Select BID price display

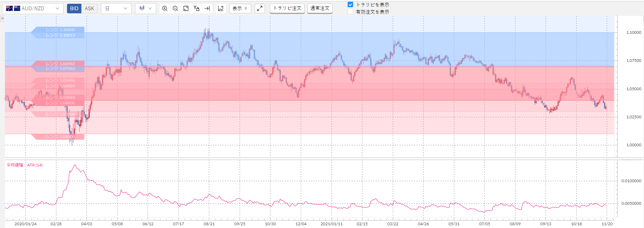tap(74, 9)
